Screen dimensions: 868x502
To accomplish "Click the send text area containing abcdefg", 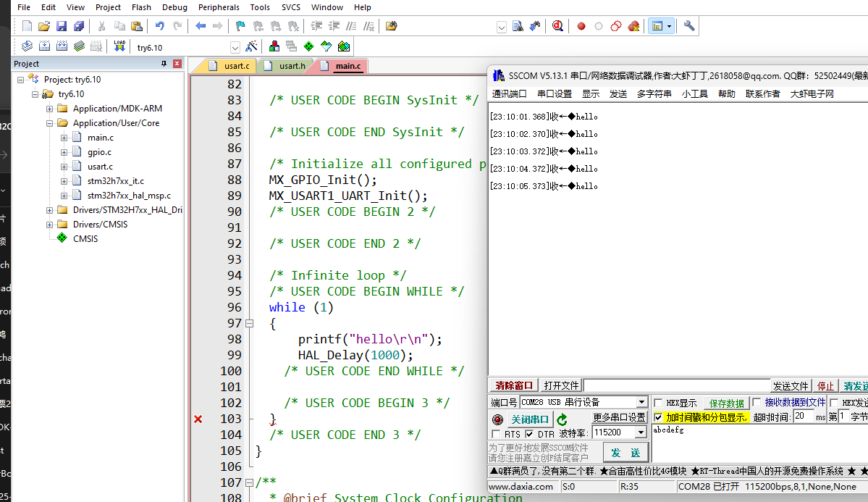I will click(x=759, y=443).
